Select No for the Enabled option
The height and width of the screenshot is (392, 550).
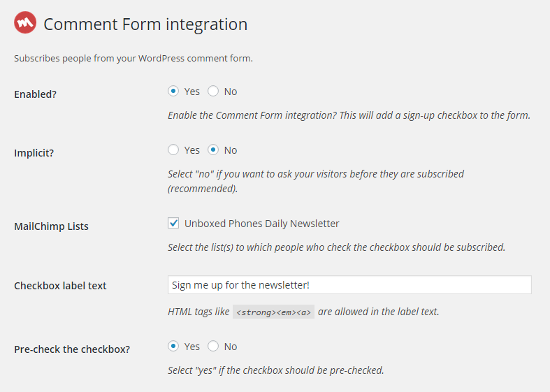pyautogui.click(x=213, y=91)
